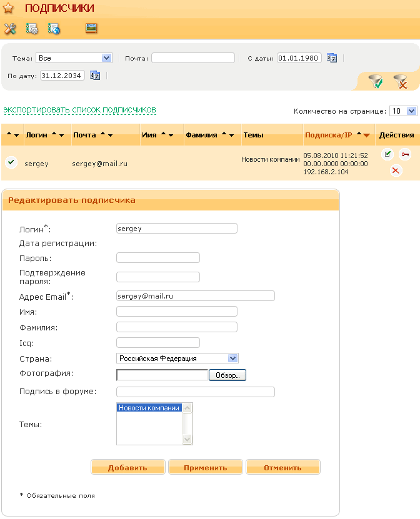This screenshot has height=519, width=420.
Task: Click the wrench and screwdriver settings icon
Action: click(10, 29)
